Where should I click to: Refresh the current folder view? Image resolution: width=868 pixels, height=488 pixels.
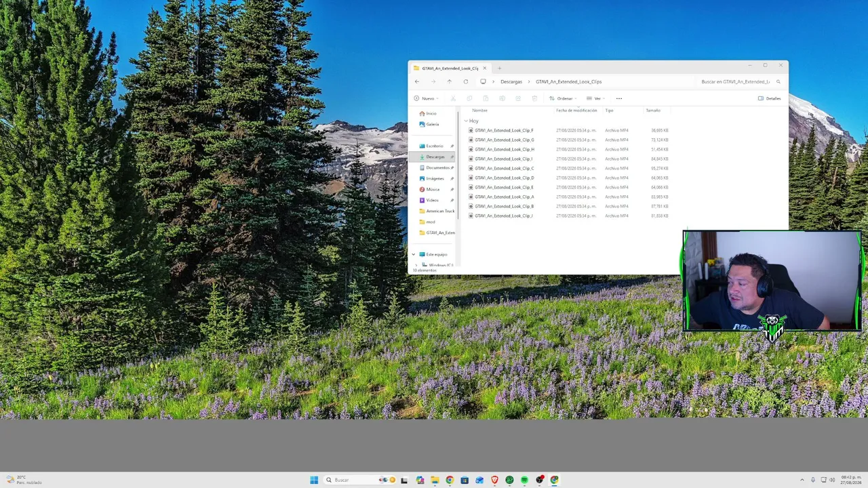click(465, 81)
